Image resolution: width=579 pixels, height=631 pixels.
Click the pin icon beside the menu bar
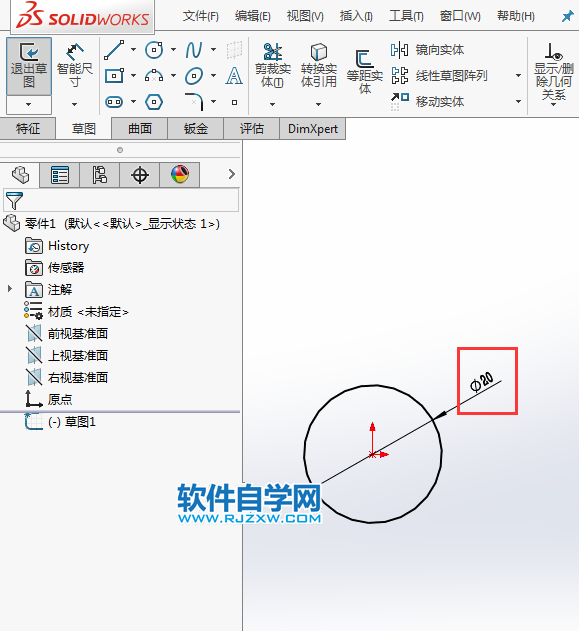tap(567, 16)
